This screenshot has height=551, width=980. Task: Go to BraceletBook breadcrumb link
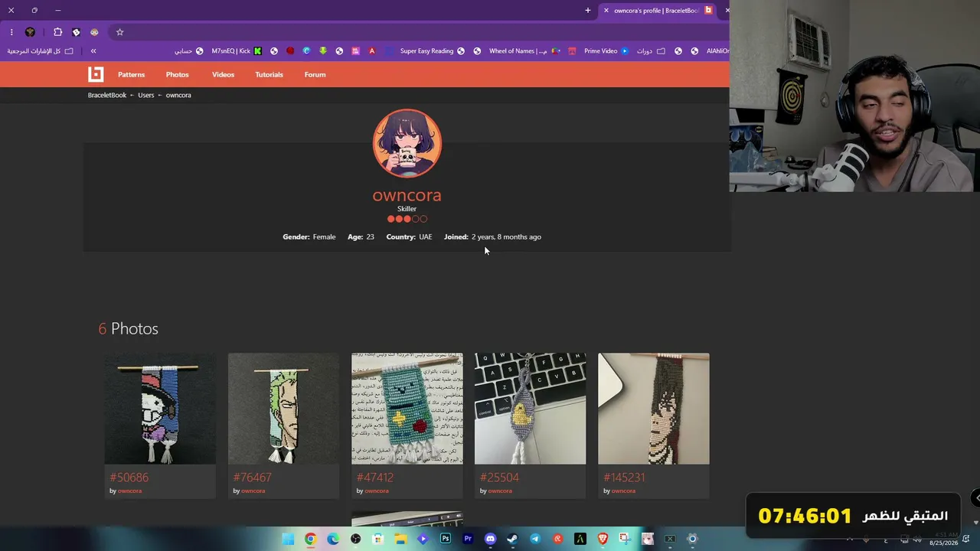(x=107, y=95)
